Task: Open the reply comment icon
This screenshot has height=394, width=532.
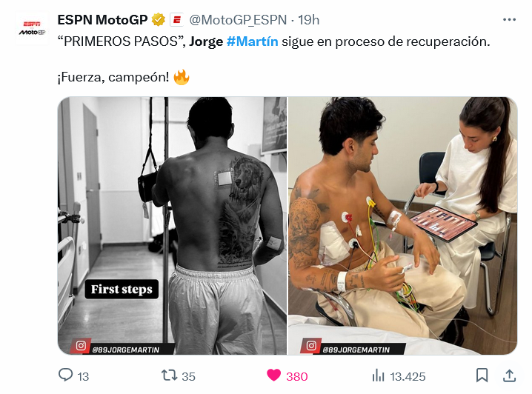Action: pyautogui.click(x=65, y=375)
